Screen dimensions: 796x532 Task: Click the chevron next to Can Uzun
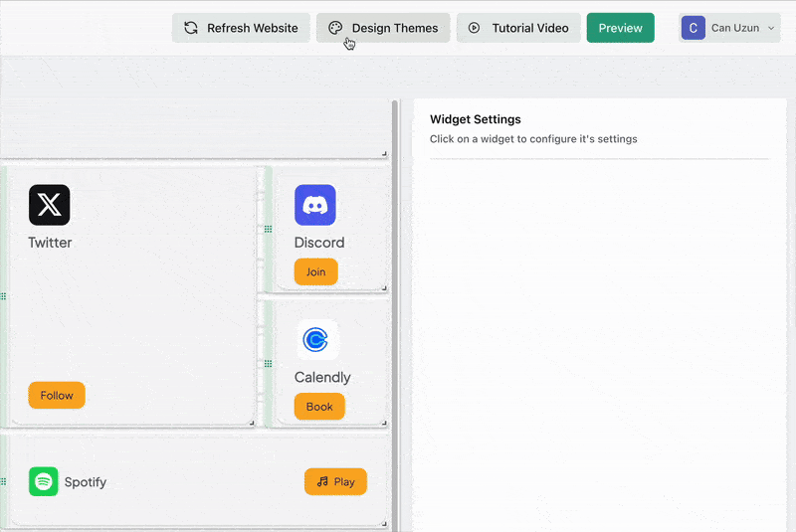pyautogui.click(x=771, y=28)
